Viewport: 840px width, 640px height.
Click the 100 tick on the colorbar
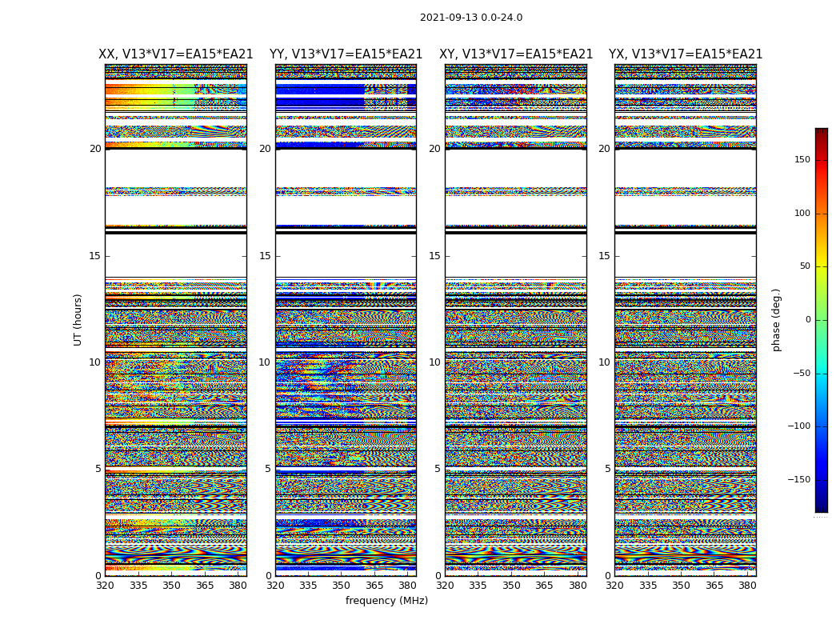point(802,213)
